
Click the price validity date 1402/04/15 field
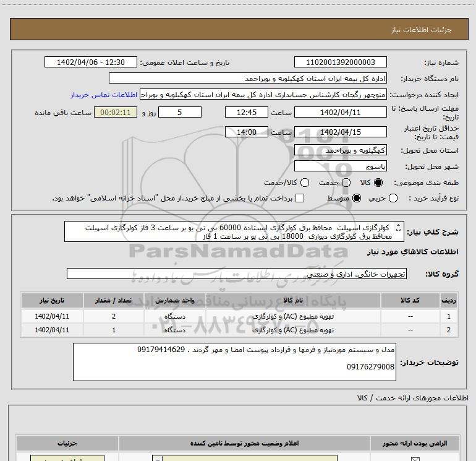(x=340, y=132)
